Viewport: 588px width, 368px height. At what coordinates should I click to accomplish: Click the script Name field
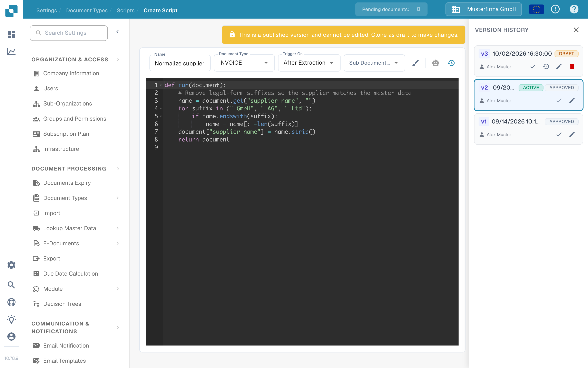(x=180, y=63)
